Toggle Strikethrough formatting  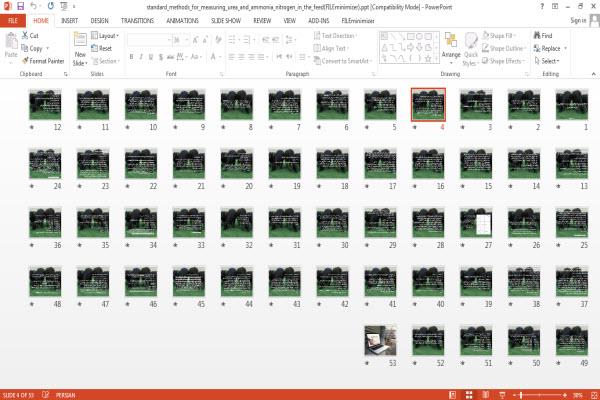tap(170, 57)
